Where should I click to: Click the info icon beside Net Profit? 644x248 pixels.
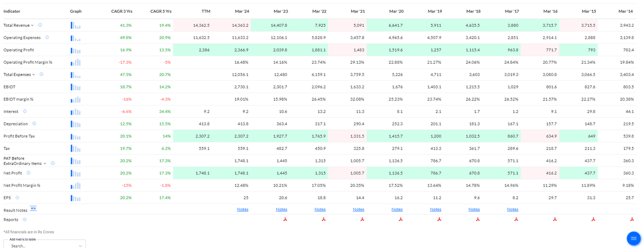(x=28, y=172)
